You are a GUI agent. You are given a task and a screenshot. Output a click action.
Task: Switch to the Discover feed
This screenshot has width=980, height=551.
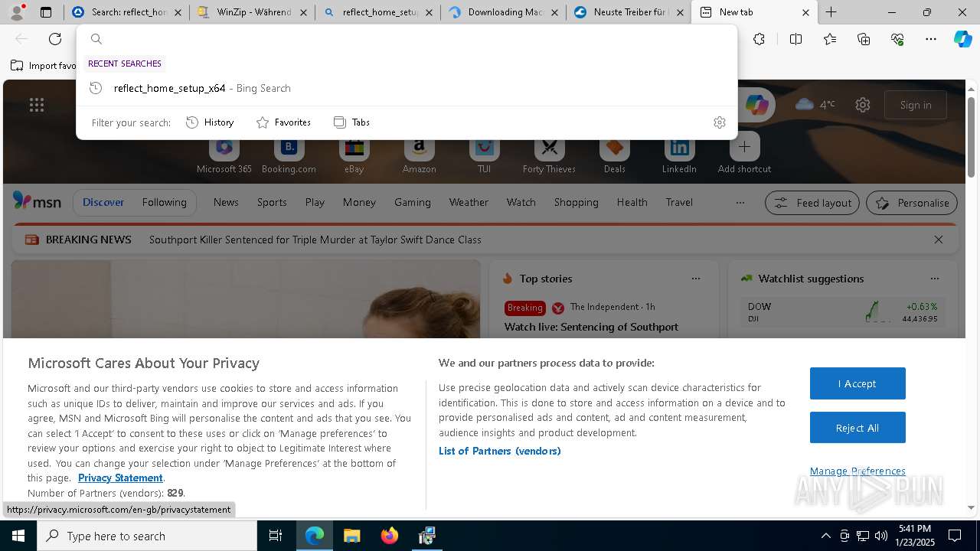click(x=103, y=202)
